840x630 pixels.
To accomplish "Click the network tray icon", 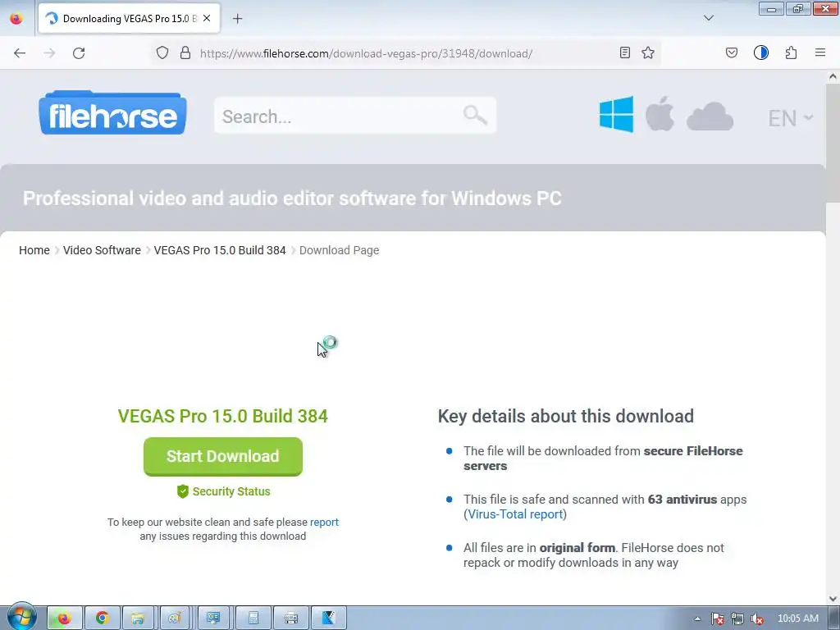I will click(x=737, y=619).
